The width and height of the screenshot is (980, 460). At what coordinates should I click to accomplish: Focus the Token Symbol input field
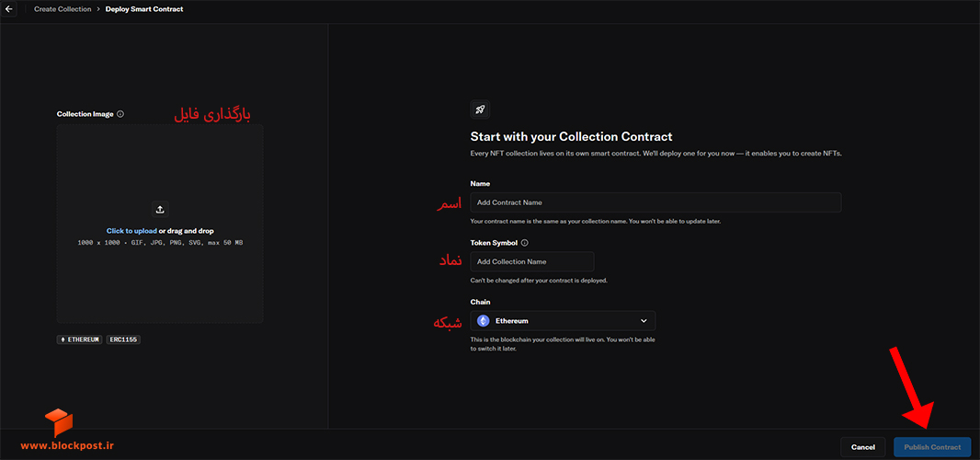tap(532, 261)
